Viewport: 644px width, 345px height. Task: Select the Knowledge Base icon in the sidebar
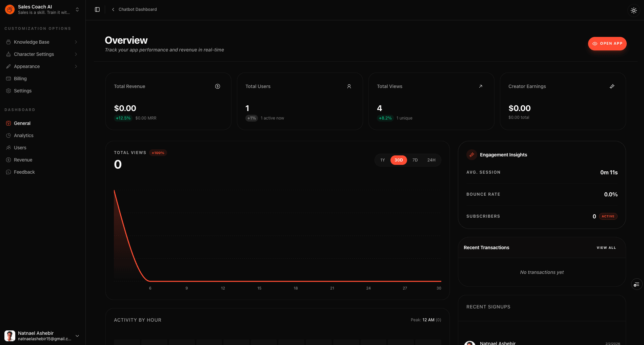point(8,42)
